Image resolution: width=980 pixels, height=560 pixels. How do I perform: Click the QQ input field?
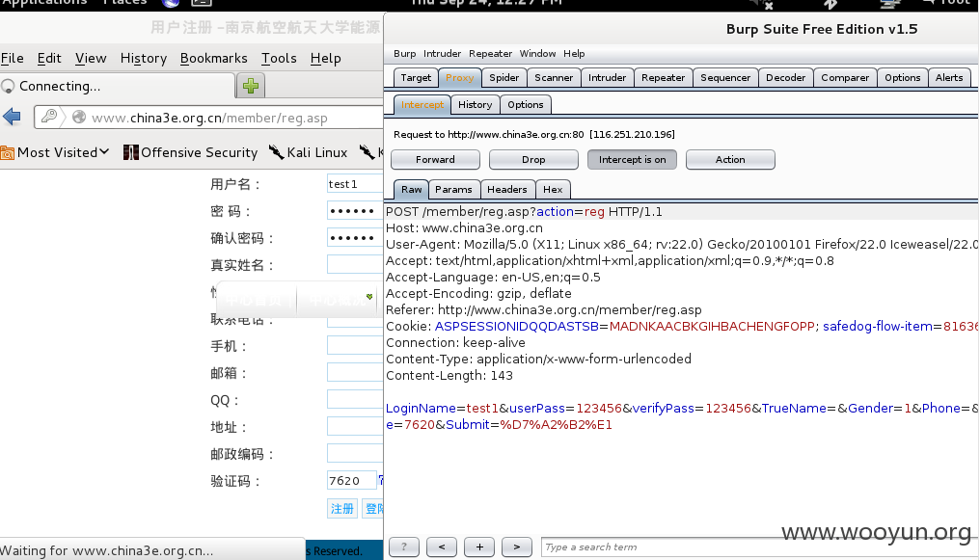point(355,400)
